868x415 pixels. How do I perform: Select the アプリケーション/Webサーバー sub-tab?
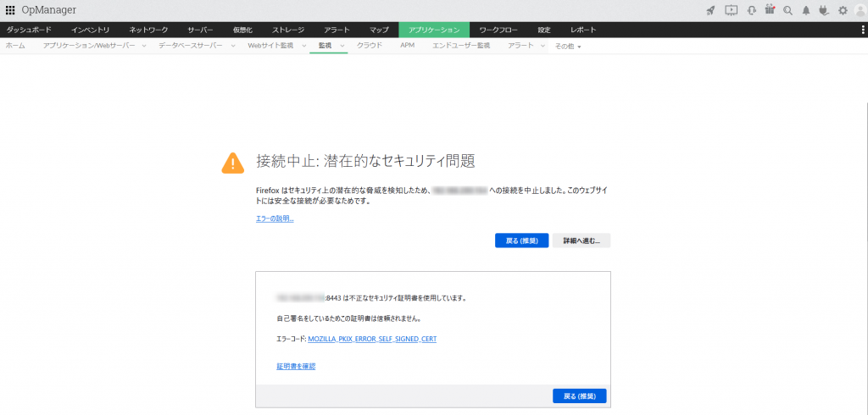pyautogui.click(x=89, y=46)
